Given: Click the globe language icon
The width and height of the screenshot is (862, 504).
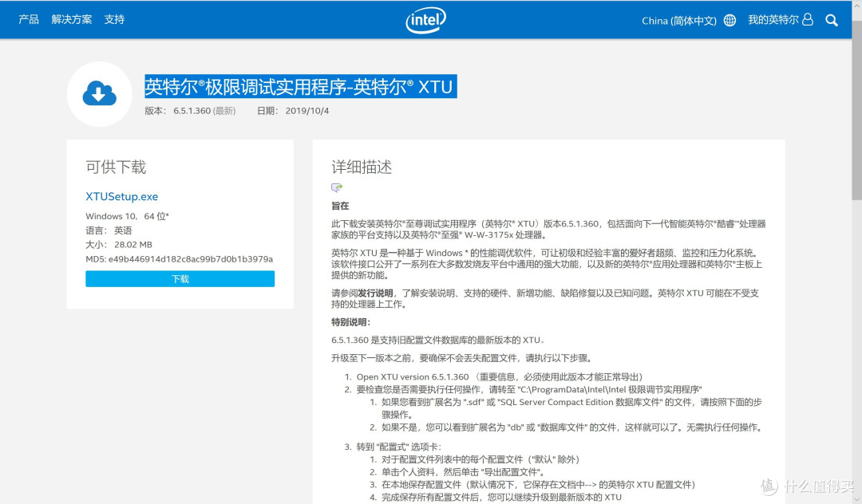Looking at the screenshot, I should pyautogui.click(x=730, y=20).
